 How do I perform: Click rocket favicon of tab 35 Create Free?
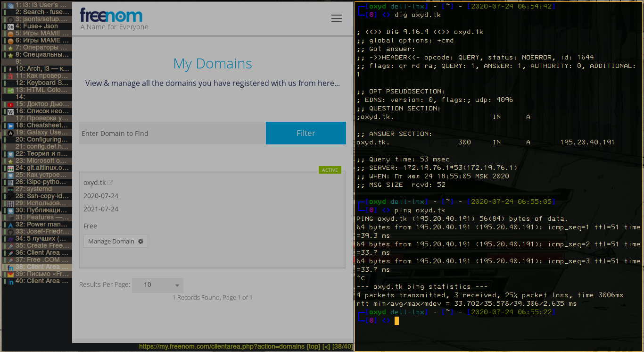[x=10, y=246]
